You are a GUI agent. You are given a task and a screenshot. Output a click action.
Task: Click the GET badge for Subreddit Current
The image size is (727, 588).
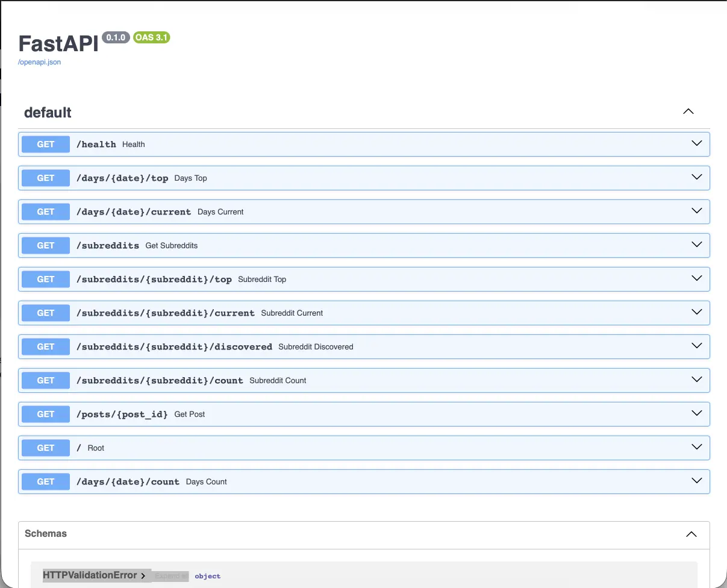pyautogui.click(x=46, y=313)
